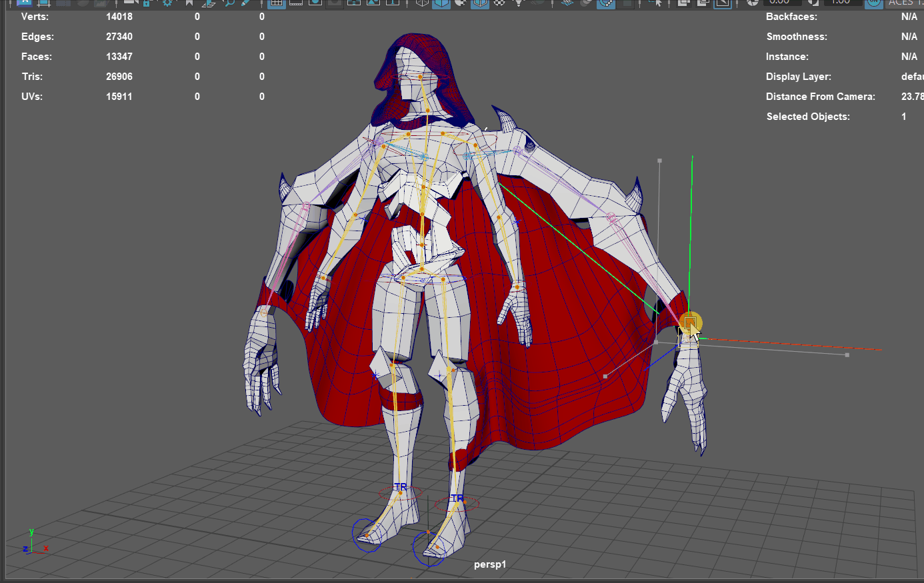Select the left TR foot control label
The height and width of the screenshot is (583, 924).
[400, 487]
